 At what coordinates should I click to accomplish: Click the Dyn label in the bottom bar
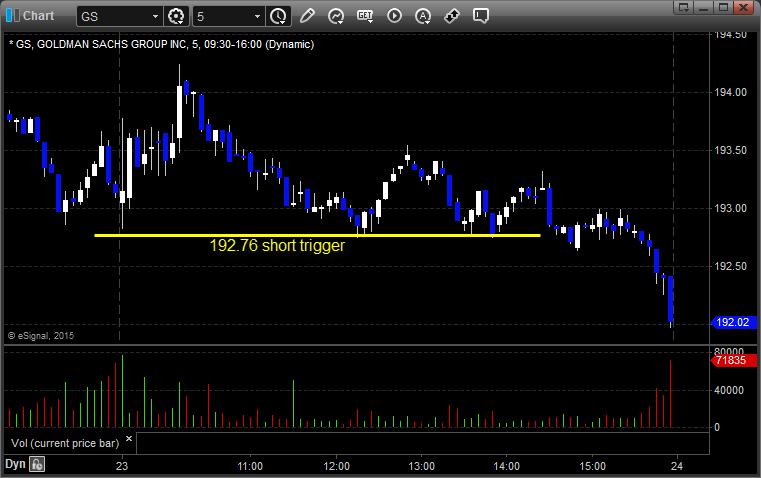pos(15,464)
